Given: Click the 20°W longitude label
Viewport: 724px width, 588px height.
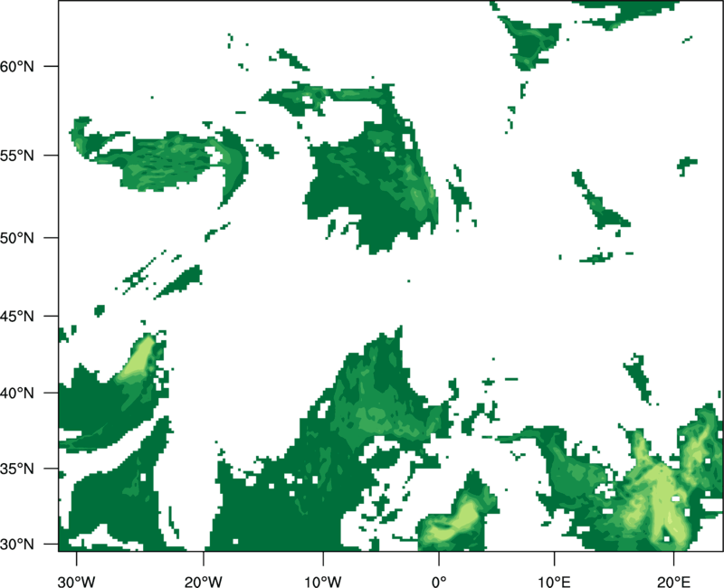Looking at the screenshot, I should point(204,582).
